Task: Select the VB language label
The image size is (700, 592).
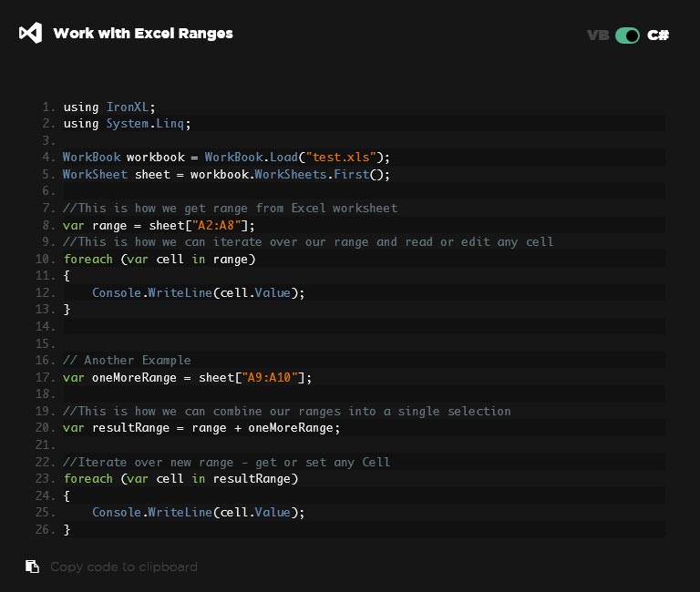Action: (x=598, y=36)
